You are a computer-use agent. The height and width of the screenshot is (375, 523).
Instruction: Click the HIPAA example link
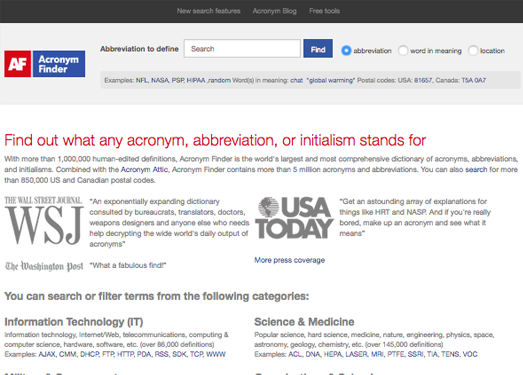coord(196,80)
